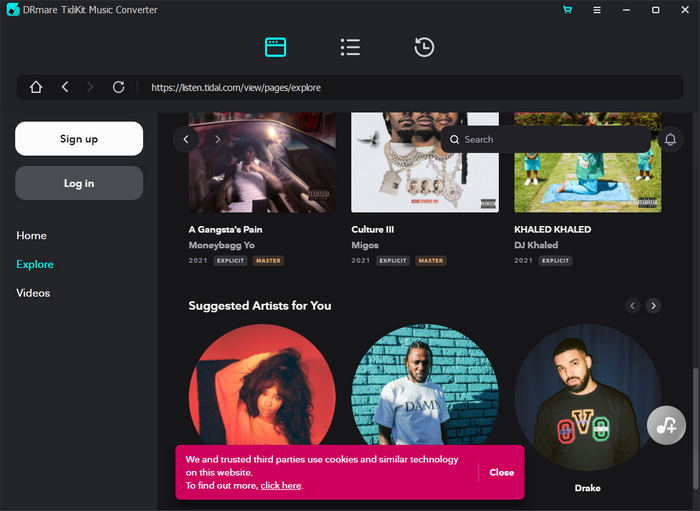This screenshot has width=700, height=511.
Task: Reload the page with refresh icon
Action: [118, 87]
